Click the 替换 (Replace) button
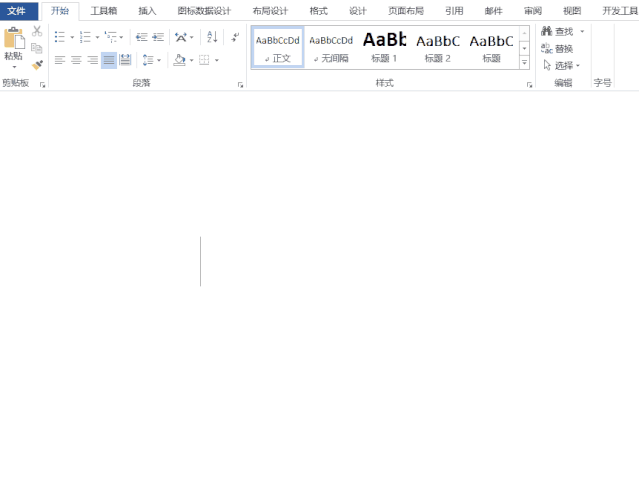The height and width of the screenshot is (477, 639). point(557,48)
